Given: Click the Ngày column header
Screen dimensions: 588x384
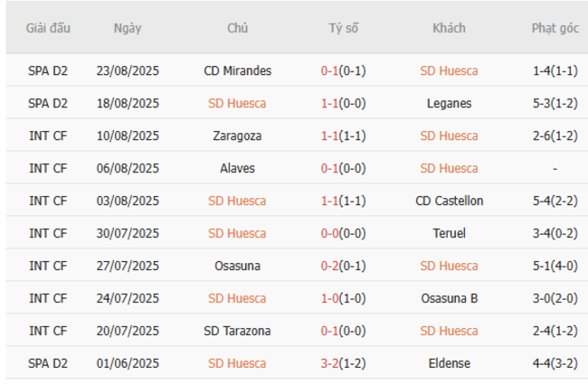Looking at the screenshot, I should [128, 28].
